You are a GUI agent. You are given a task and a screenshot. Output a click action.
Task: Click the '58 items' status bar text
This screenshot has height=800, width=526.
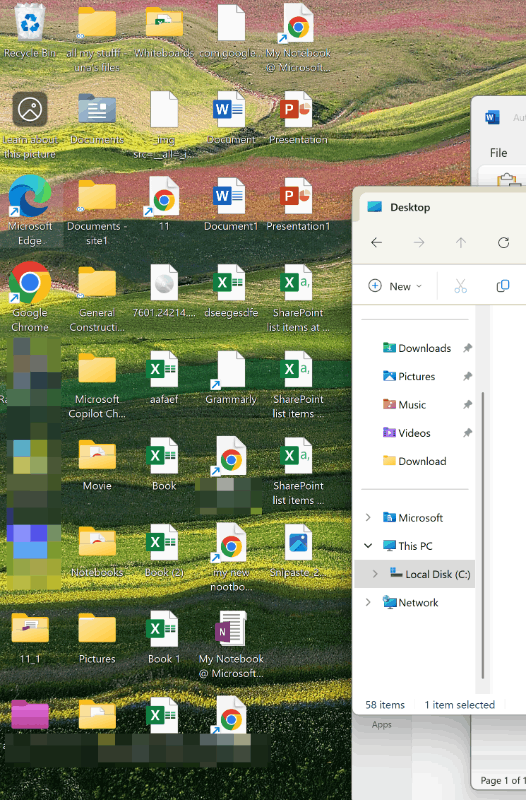click(385, 705)
